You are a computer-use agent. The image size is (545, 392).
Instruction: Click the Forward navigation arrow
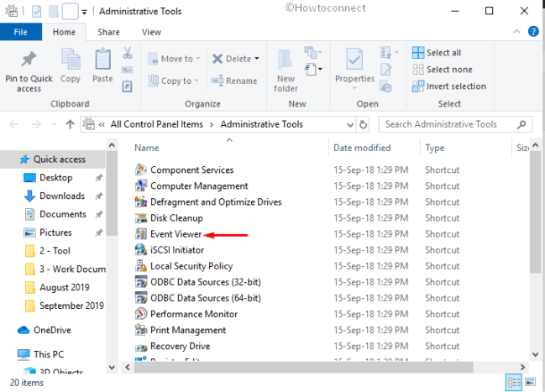[x=36, y=124]
